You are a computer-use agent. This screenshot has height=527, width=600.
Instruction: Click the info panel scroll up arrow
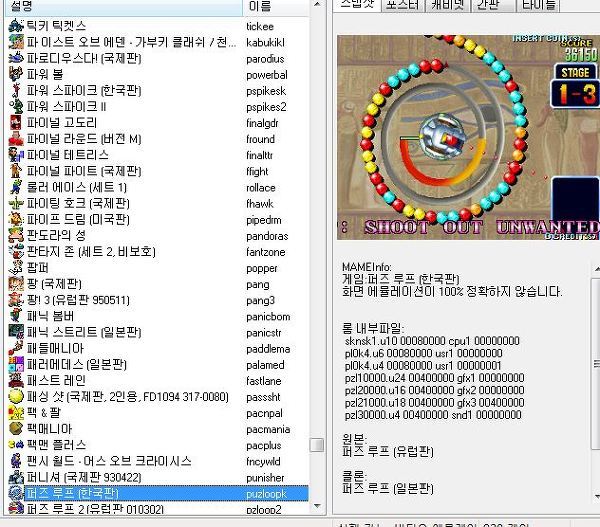click(596, 269)
